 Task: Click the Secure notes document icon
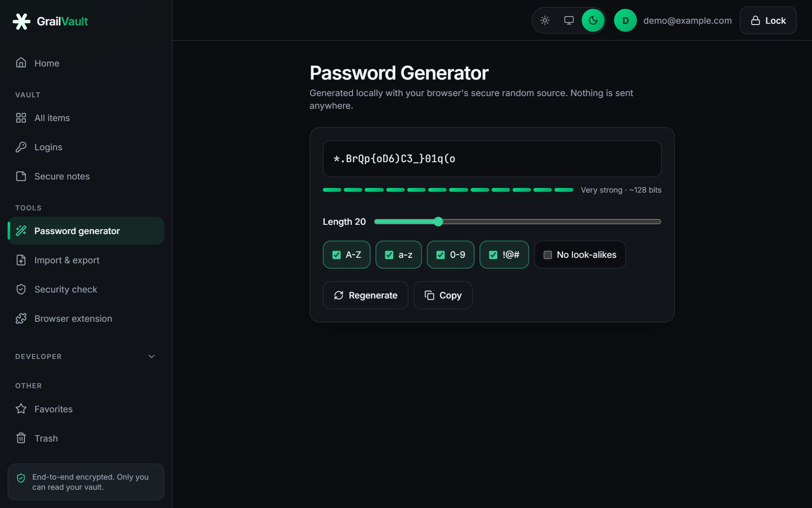[x=21, y=176]
